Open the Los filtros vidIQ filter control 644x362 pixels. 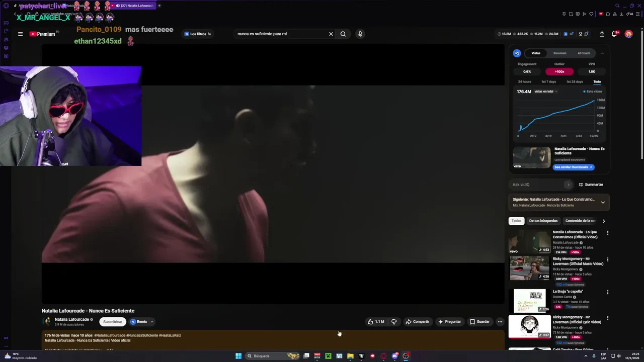197,34
